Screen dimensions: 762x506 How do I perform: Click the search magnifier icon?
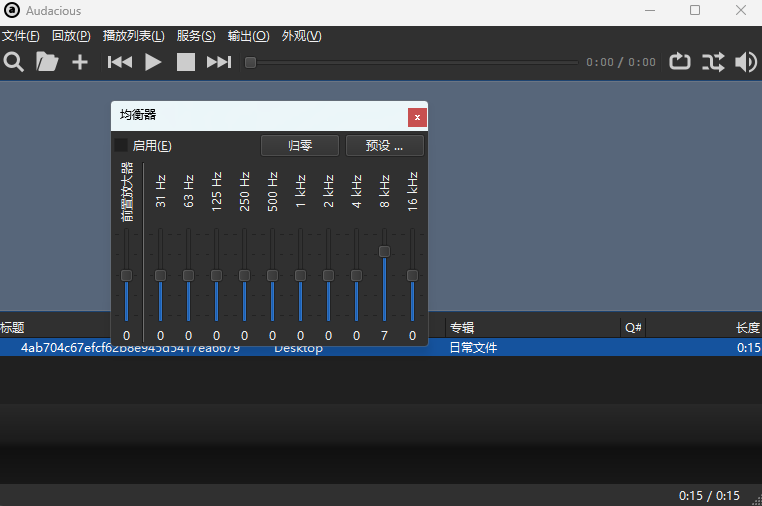14,62
